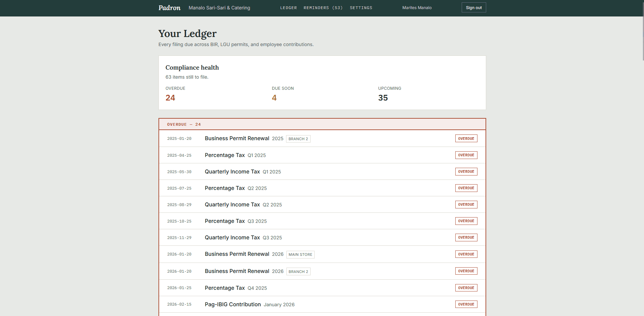Open Percentage Tax Q3 2025 entry
The width and height of the screenshot is (644, 316).
tap(322, 221)
